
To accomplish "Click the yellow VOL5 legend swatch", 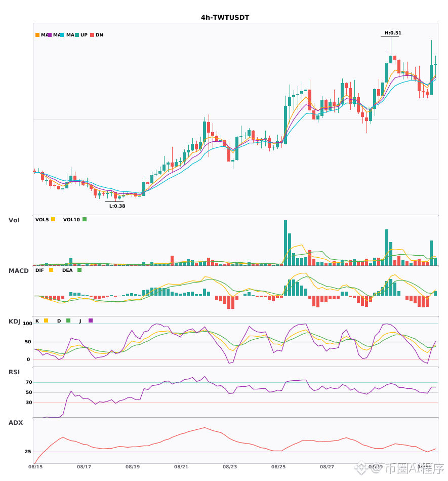I will point(53,219).
